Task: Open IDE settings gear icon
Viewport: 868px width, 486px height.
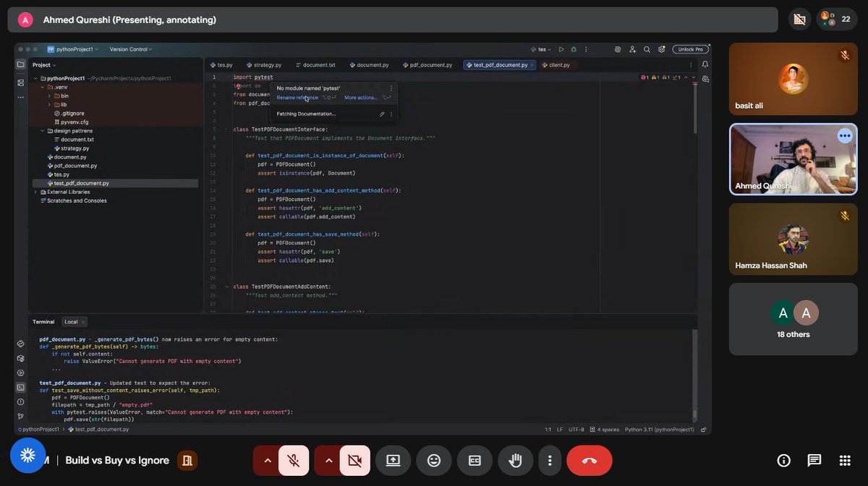Action: click(662, 49)
